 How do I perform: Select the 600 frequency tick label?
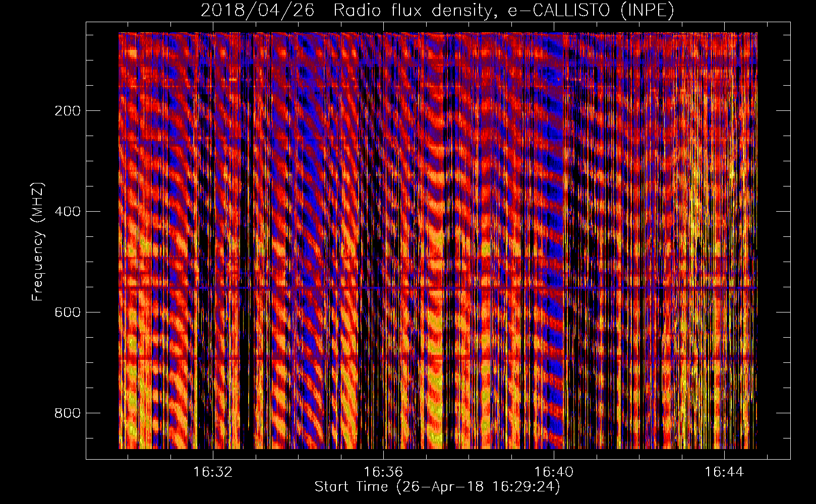click(x=68, y=312)
